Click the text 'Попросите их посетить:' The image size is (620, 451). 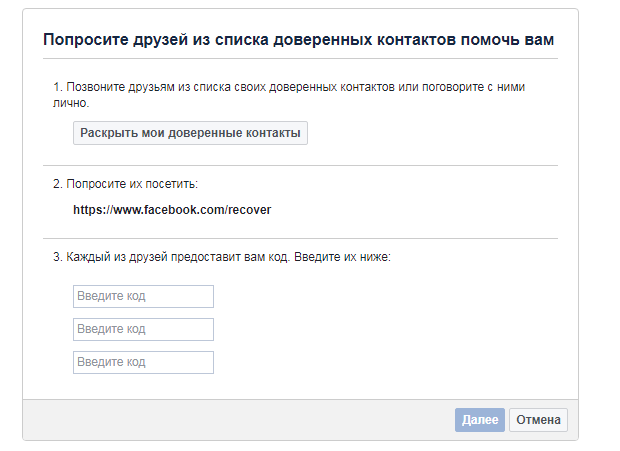click(x=132, y=185)
